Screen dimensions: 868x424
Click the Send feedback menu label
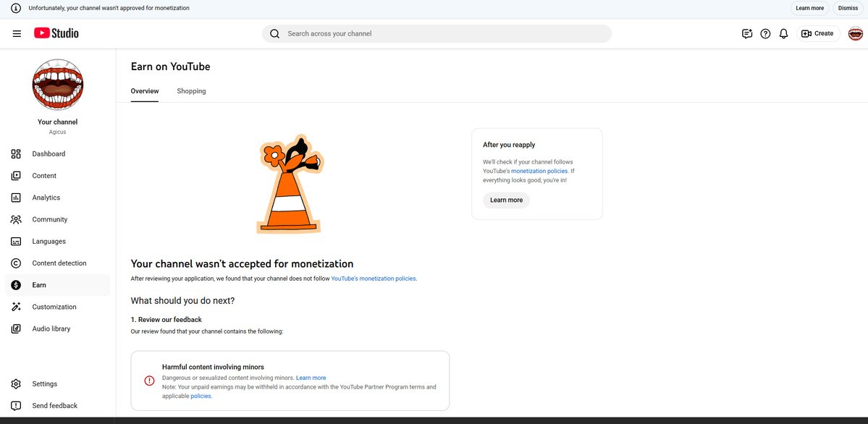(55, 406)
